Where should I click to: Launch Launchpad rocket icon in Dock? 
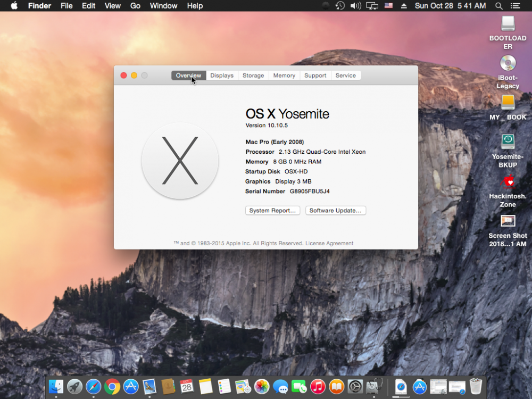74,386
